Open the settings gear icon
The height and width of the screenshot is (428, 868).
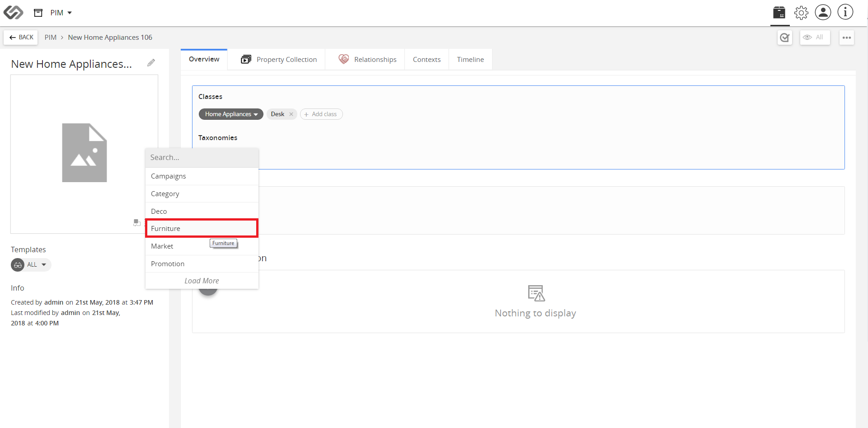click(801, 12)
